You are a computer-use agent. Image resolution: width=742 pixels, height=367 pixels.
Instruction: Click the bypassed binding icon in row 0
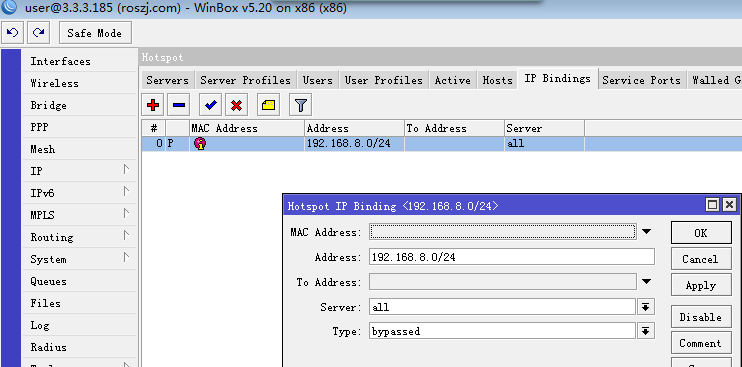pyautogui.click(x=200, y=144)
